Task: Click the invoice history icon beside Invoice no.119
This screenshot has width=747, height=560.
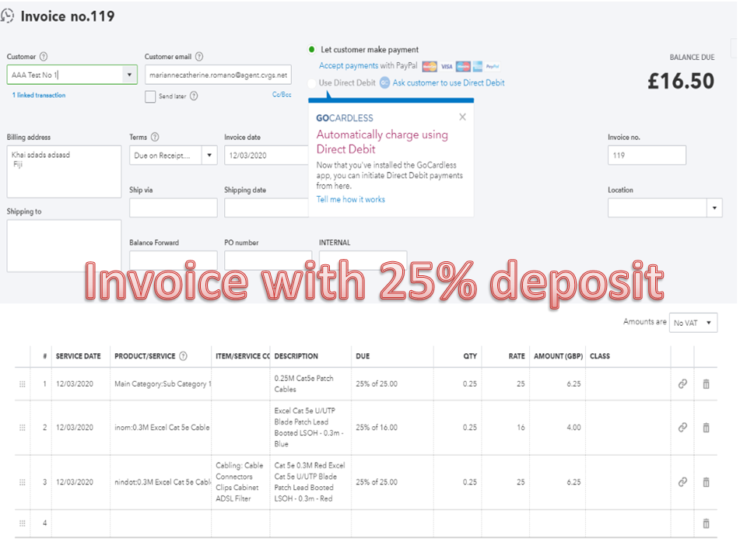Action: tap(7, 16)
